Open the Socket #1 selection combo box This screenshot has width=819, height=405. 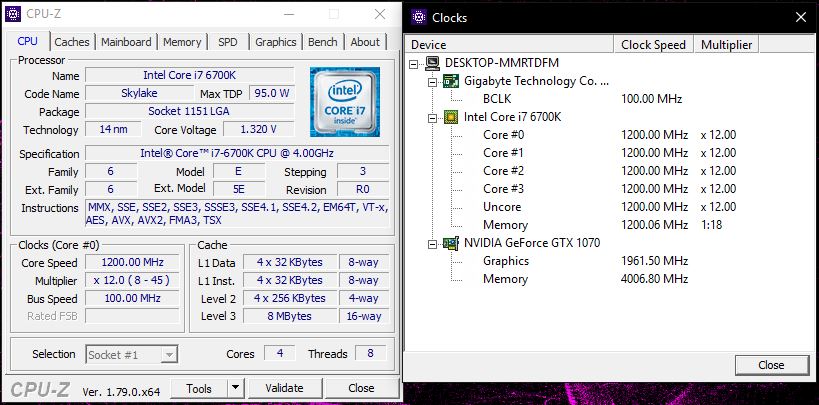pos(131,354)
